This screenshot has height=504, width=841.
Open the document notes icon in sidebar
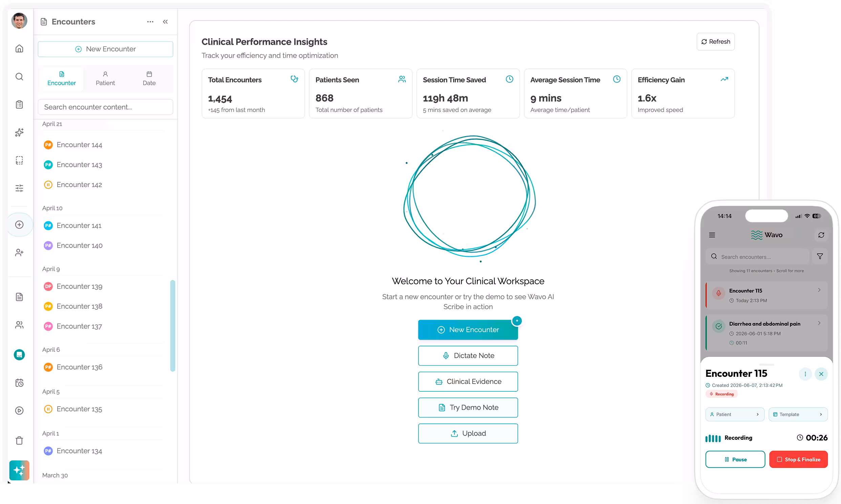[x=19, y=297]
